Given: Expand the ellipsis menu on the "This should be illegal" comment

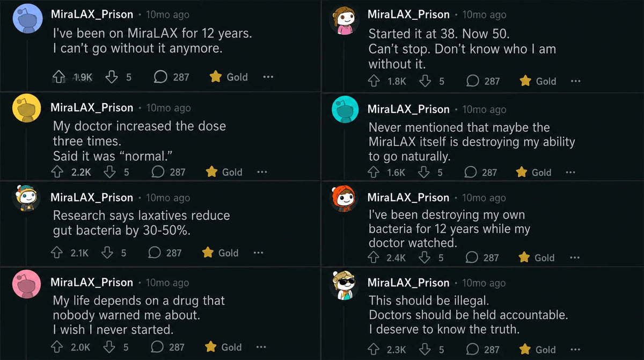Looking at the screenshot, I should [575, 349].
